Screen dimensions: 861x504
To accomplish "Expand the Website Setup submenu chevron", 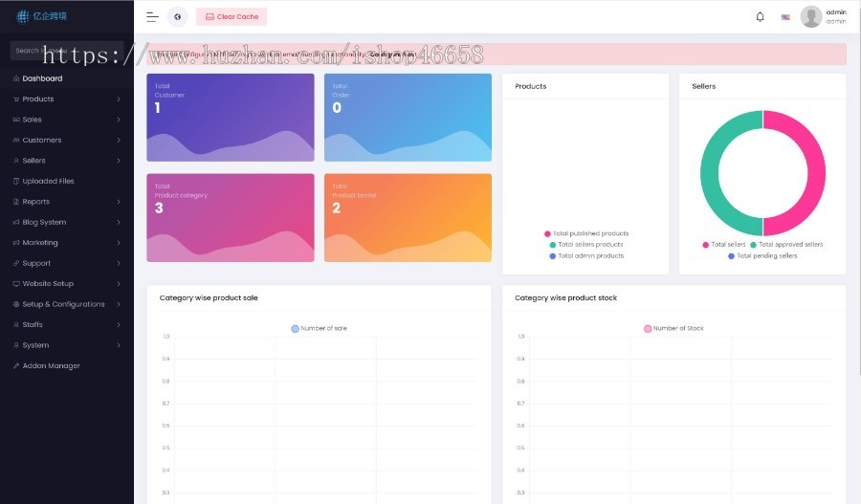I will 119,284.
